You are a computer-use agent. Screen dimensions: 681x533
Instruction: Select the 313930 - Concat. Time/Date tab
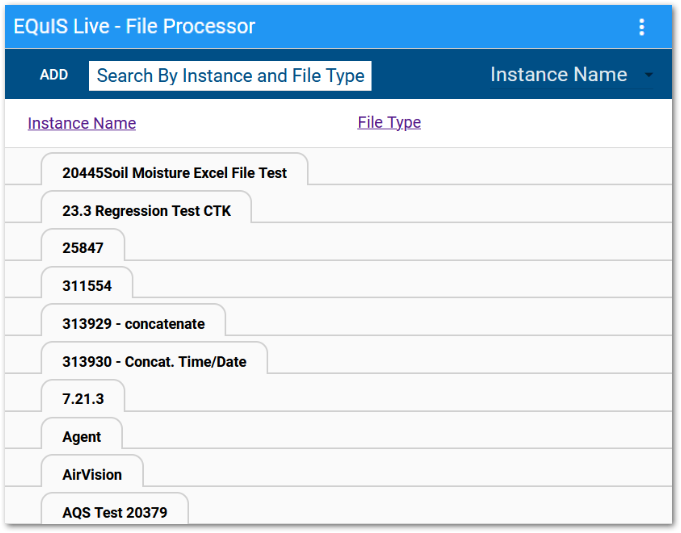pos(154,359)
